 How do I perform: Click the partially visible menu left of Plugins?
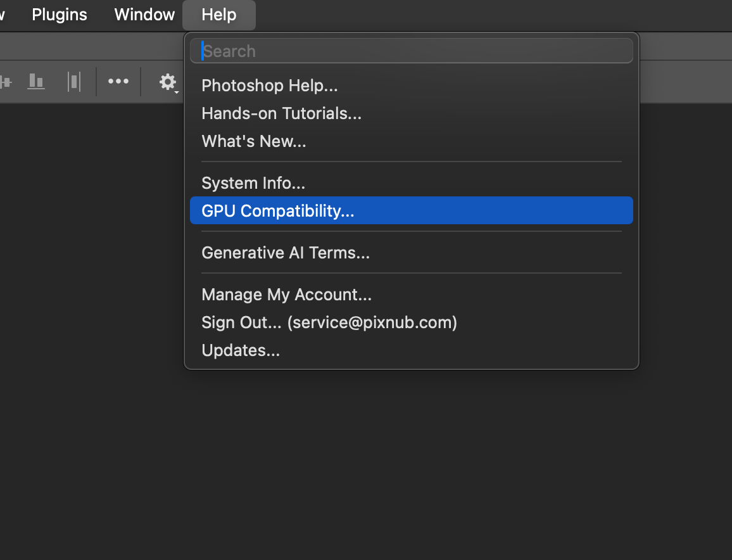(x=3, y=15)
